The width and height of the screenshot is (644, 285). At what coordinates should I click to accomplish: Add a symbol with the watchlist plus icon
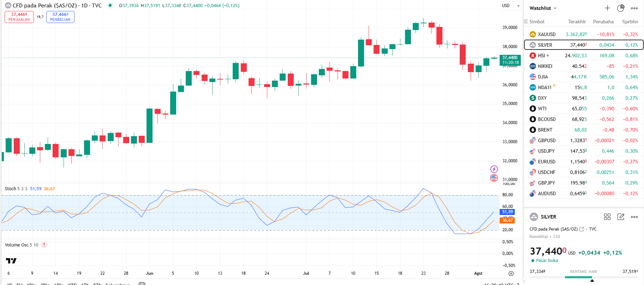(x=607, y=8)
